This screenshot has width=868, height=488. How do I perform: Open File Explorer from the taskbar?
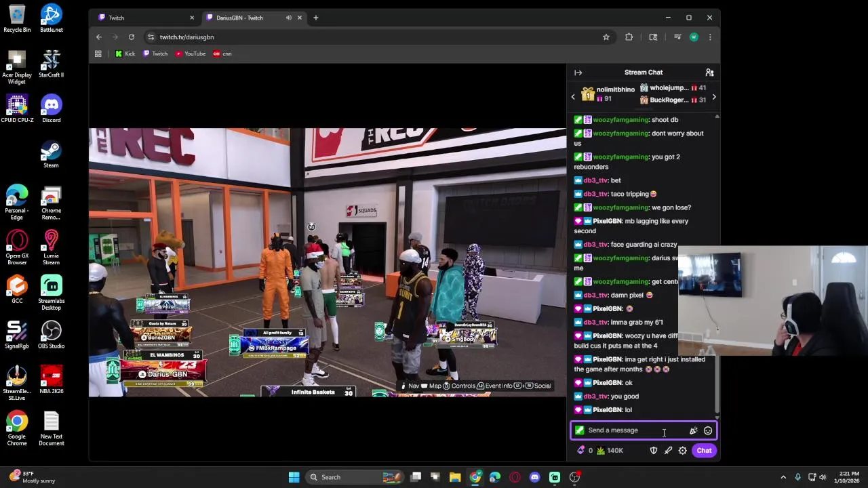(x=455, y=477)
